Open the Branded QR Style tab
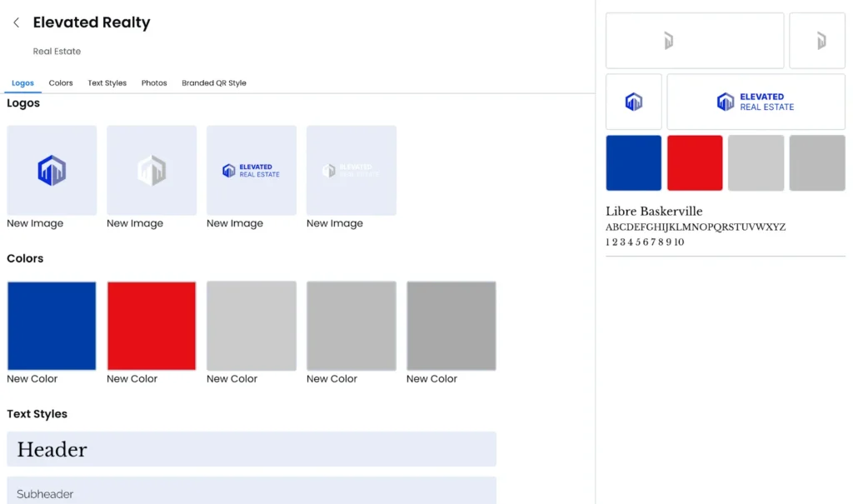 click(x=214, y=83)
